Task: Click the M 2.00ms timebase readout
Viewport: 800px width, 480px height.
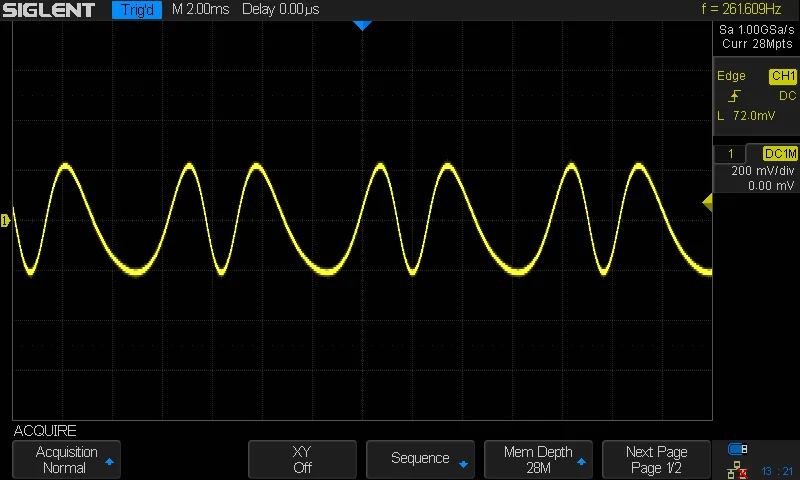Action: [x=201, y=9]
